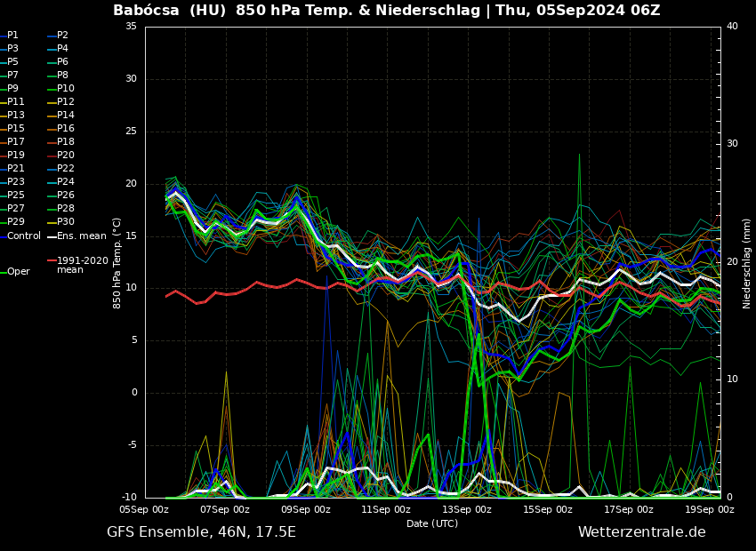Click the GFS Ensemble footer text
Image resolution: width=756 pixels, height=551 pixels.
point(201,532)
